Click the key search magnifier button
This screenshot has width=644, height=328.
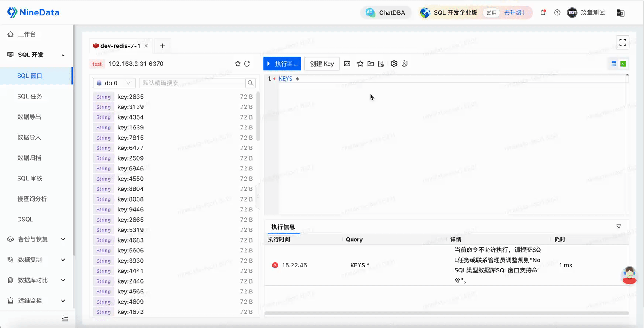(251, 83)
